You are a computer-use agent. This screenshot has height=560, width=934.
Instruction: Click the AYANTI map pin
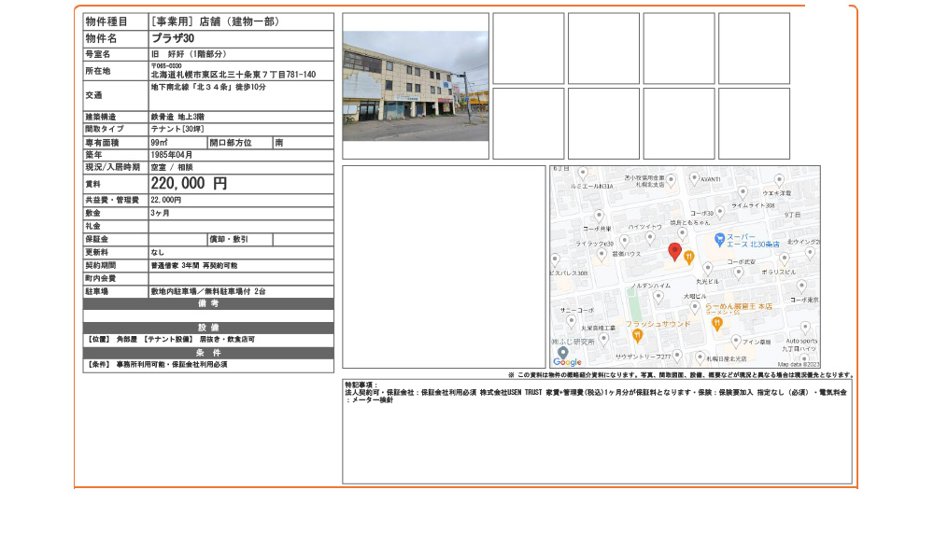pos(696,178)
